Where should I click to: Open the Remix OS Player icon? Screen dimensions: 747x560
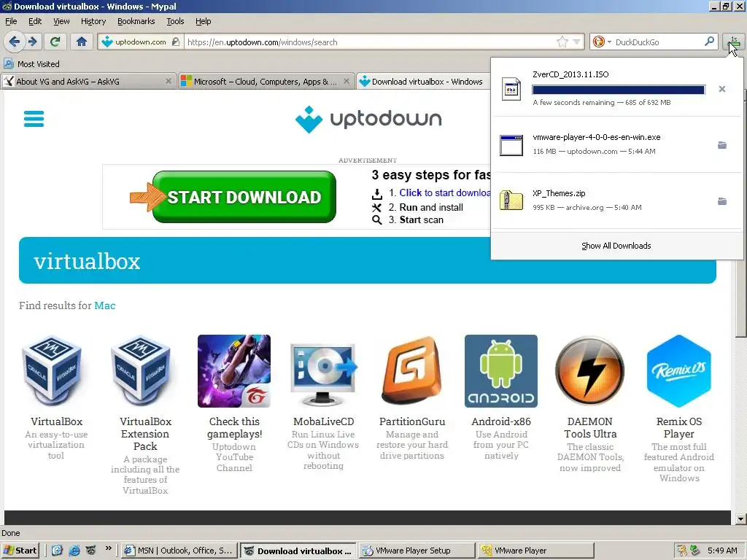click(x=679, y=371)
